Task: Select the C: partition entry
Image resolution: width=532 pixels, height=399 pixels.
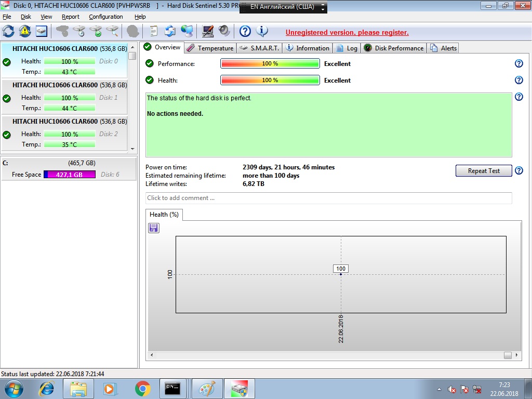Action: (x=69, y=169)
